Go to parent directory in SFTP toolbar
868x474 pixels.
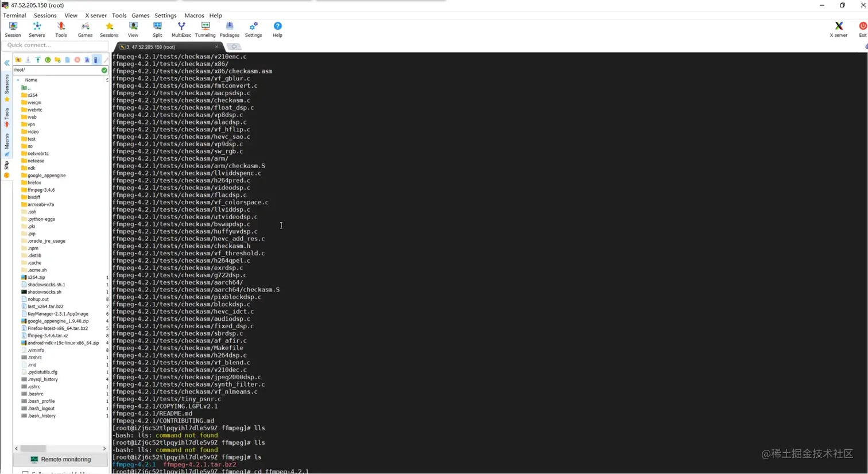pos(18,60)
